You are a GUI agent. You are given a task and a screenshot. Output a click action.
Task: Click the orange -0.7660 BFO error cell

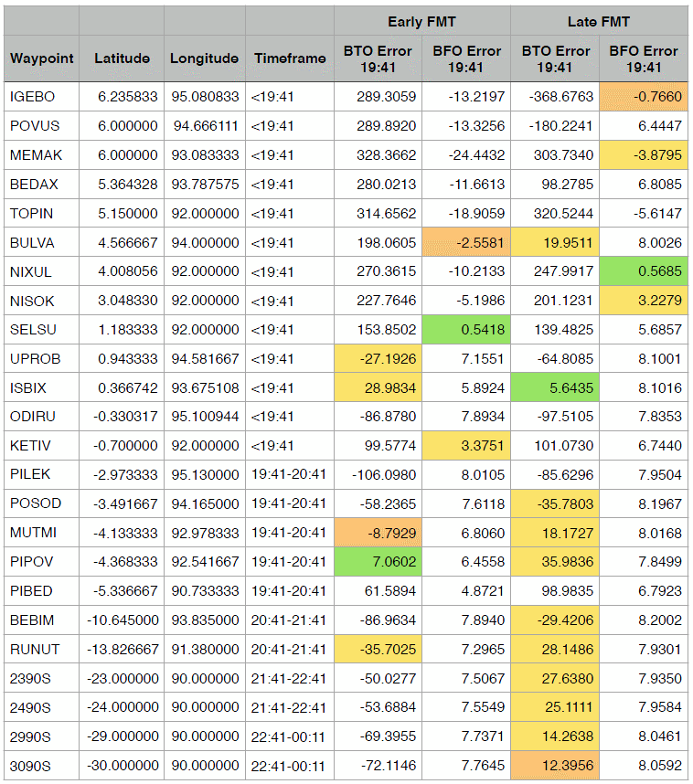click(x=644, y=97)
